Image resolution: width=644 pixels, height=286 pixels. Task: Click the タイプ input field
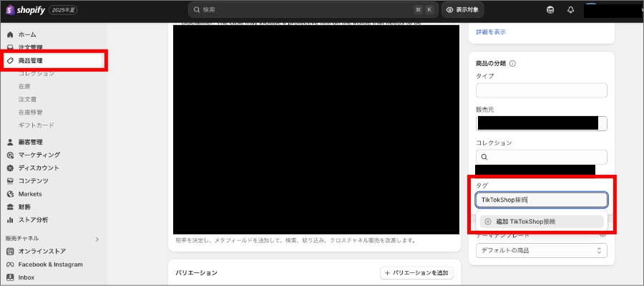[542, 90]
